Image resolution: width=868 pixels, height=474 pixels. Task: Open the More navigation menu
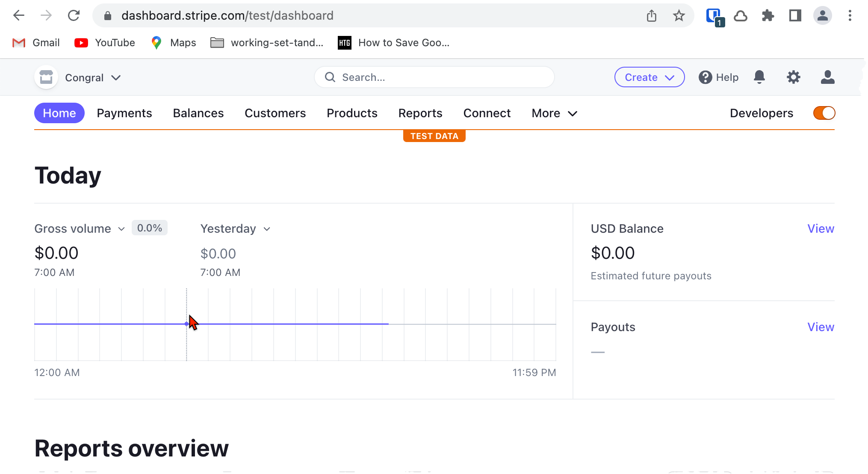click(554, 113)
